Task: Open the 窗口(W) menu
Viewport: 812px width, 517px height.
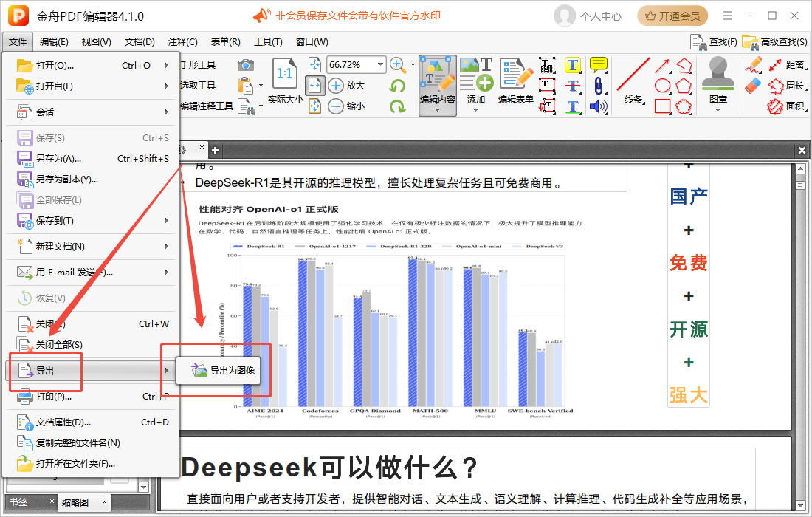Action: click(312, 42)
